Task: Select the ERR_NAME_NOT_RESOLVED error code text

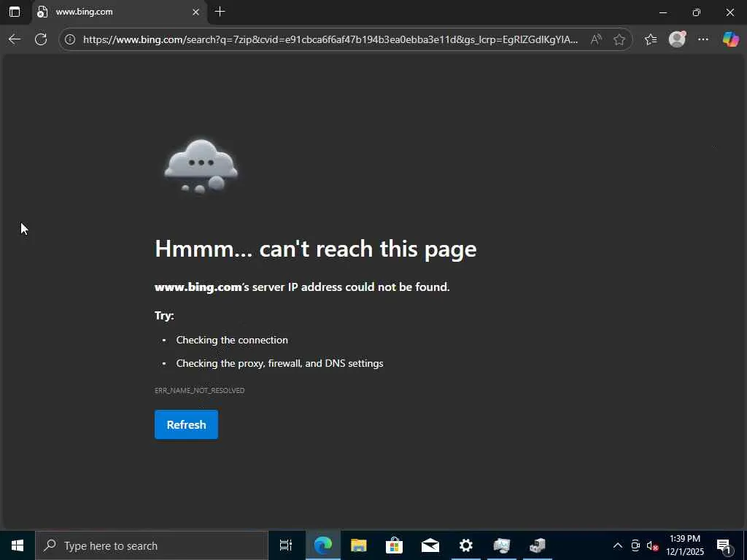Action: pos(200,391)
